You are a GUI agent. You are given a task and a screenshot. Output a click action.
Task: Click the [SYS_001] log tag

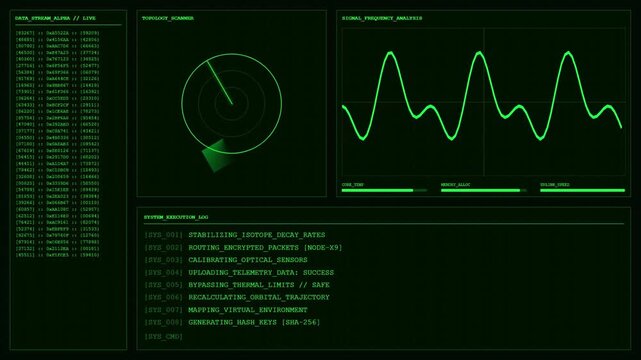click(164, 235)
